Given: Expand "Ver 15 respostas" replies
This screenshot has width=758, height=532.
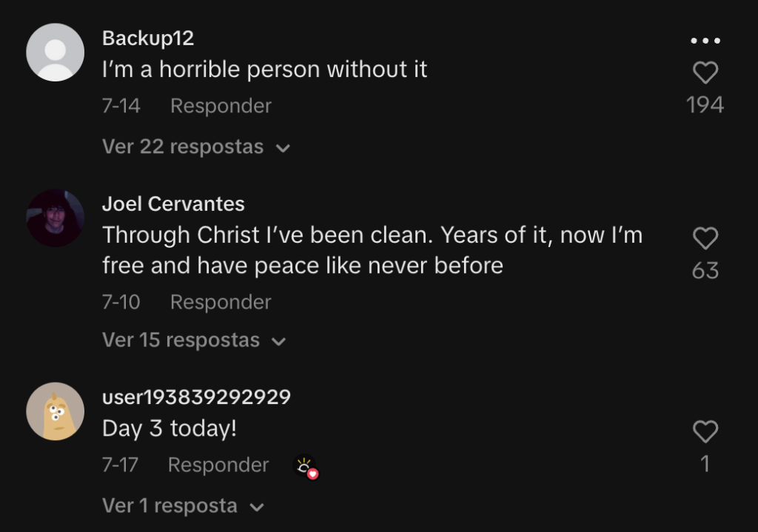Looking at the screenshot, I should (193, 340).
